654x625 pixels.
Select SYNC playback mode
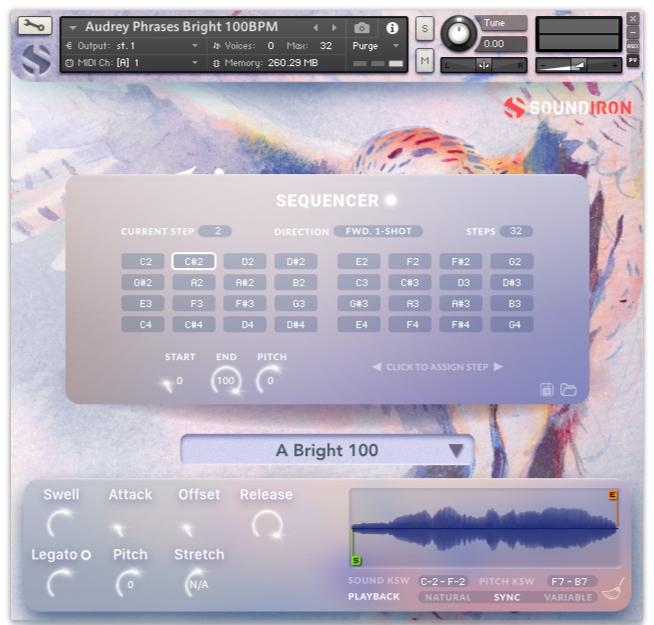tap(507, 597)
